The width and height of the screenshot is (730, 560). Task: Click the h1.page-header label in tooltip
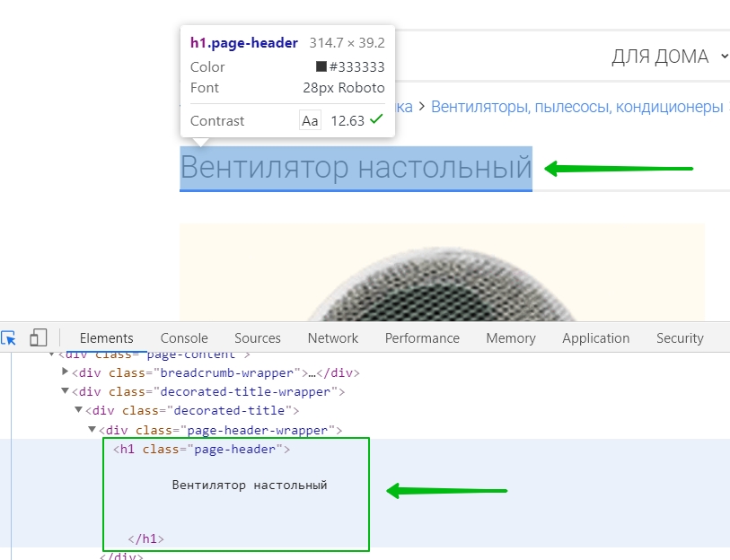[244, 43]
